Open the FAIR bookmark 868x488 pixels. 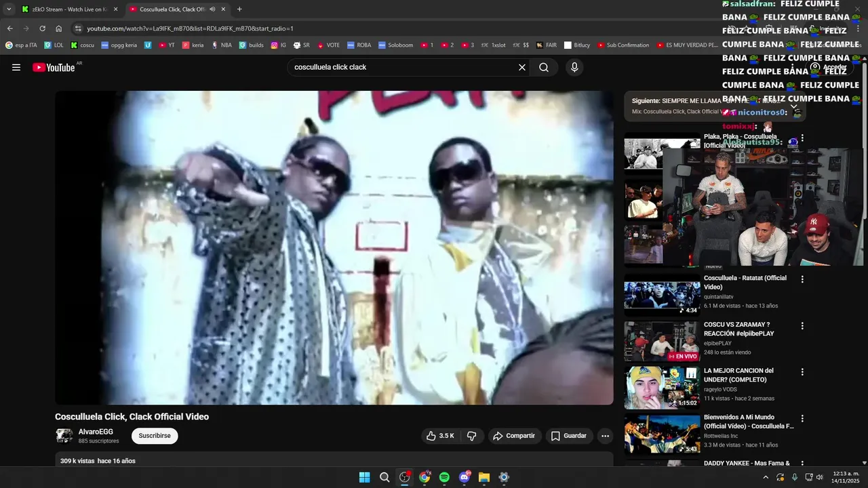click(x=546, y=45)
